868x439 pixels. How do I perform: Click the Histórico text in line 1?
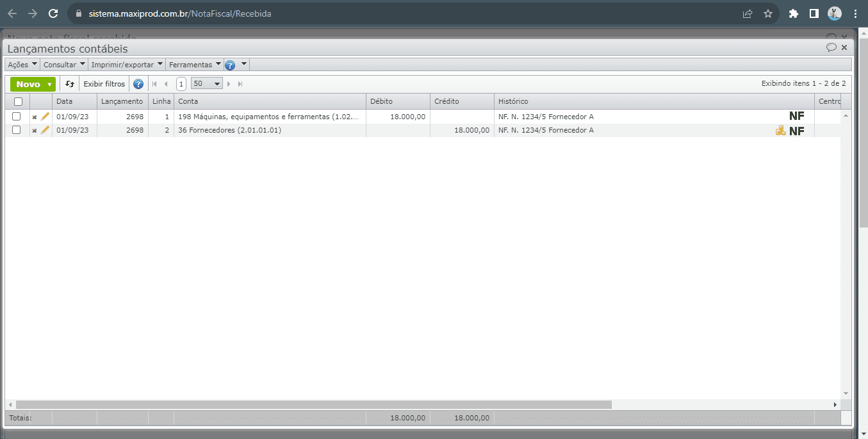[546, 117]
